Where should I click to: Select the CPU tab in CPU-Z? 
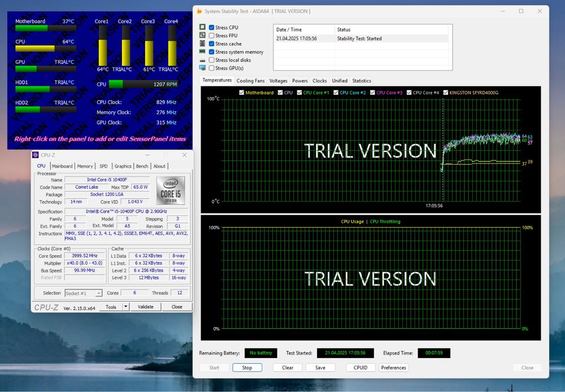point(41,165)
